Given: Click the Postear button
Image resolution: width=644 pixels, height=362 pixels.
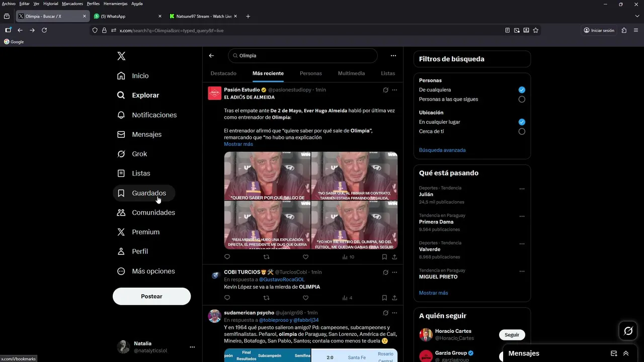Looking at the screenshot, I should pos(151,296).
